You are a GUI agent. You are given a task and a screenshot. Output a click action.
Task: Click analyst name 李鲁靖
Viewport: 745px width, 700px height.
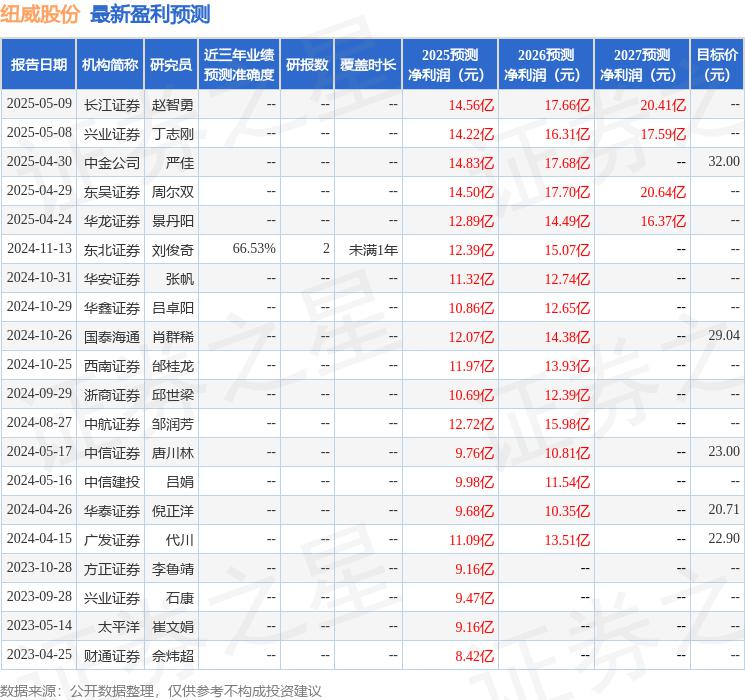click(x=173, y=568)
